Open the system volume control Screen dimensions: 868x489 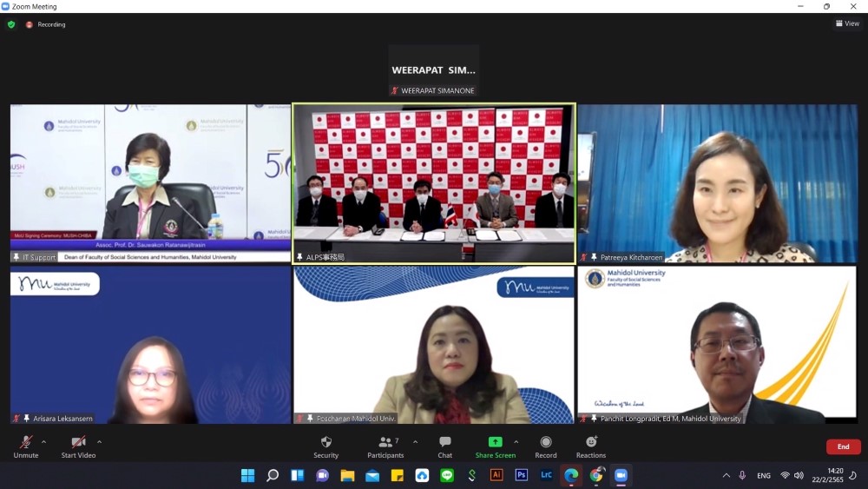pos(799,475)
